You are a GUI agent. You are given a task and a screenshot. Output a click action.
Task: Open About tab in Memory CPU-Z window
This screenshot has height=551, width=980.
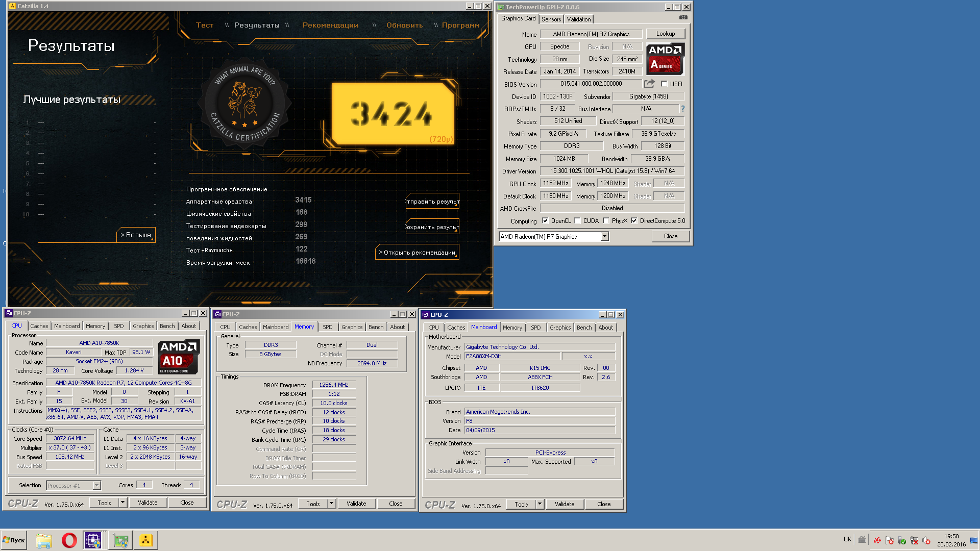click(397, 327)
